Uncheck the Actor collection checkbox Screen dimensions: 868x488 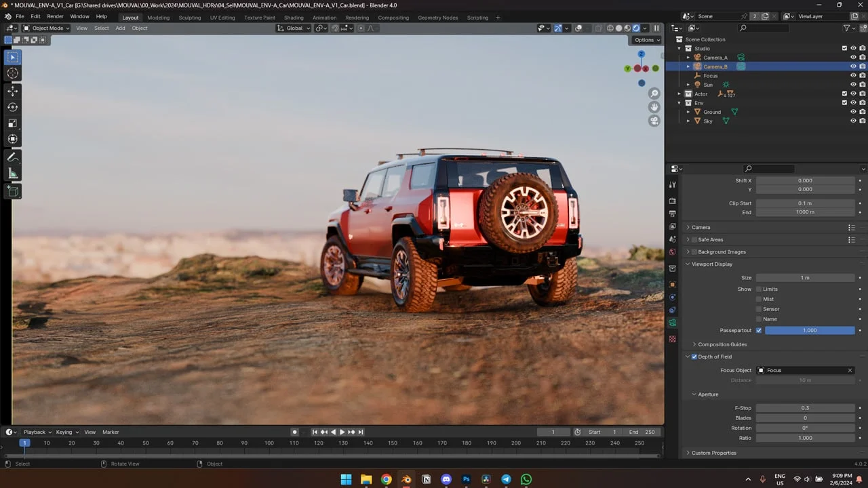pyautogui.click(x=845, y=94)
